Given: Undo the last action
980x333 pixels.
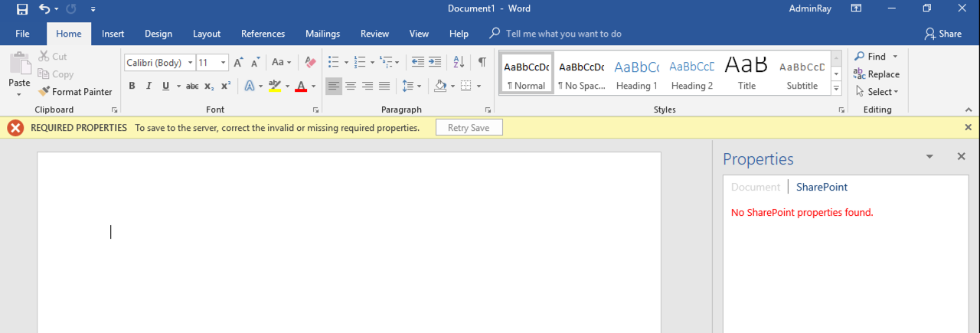Looking at the screenshot, I should click(44, 9).
